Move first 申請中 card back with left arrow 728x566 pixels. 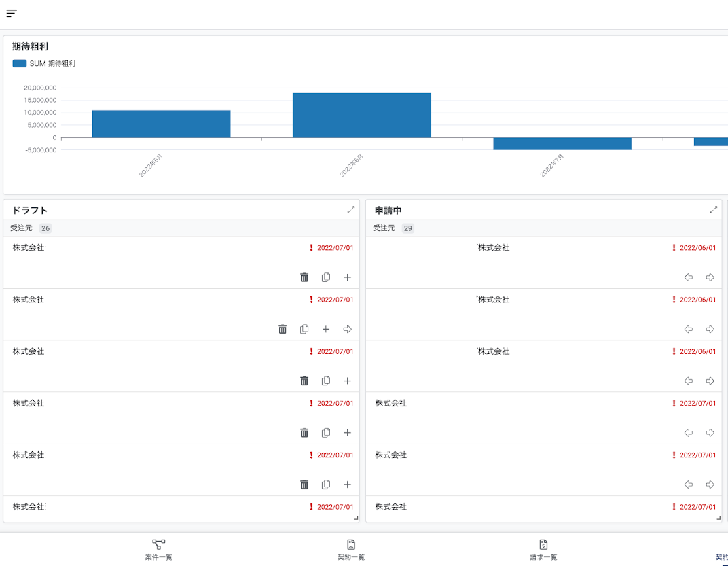click(x=689, y=277)
